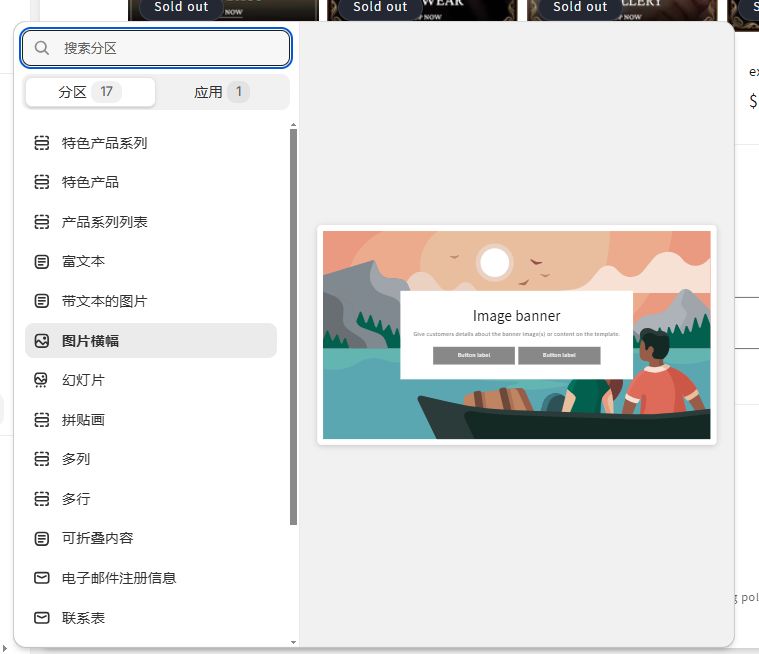Screen dimensions: 759x654
Task: Select the highlighted 图片横幅 entry
Action: (x=151, y=341)
